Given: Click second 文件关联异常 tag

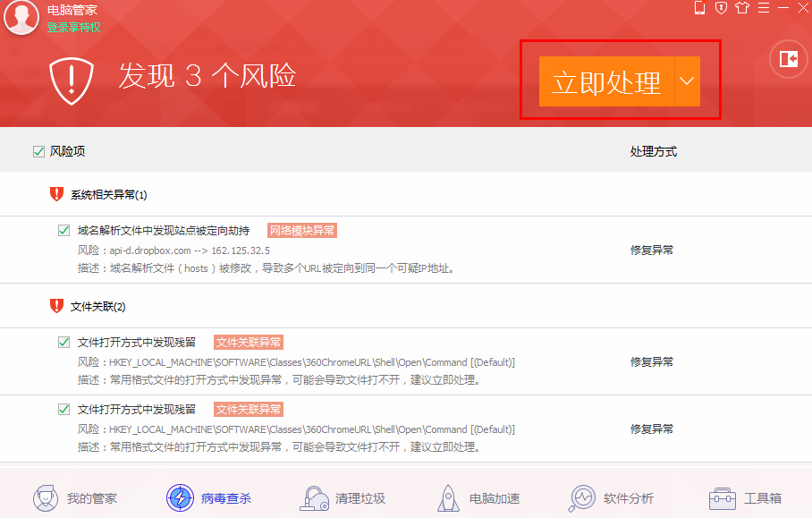Looking at the screenshot, I should [x=249, y=410].
